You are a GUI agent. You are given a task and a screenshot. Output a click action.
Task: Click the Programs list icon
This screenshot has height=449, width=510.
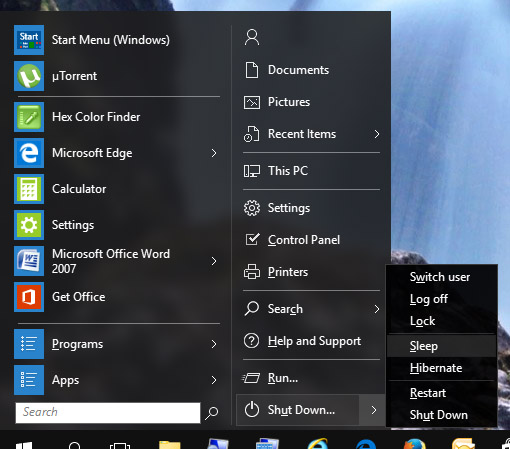pos(29,344)
